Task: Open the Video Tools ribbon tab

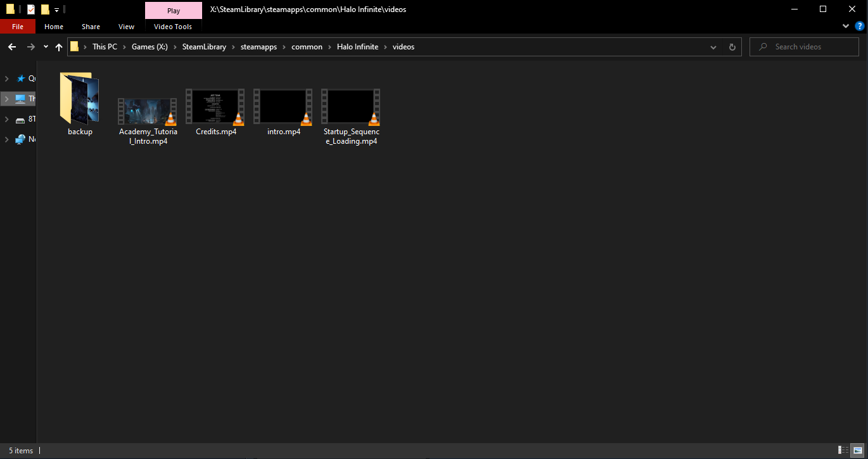Action: point(173,27)
